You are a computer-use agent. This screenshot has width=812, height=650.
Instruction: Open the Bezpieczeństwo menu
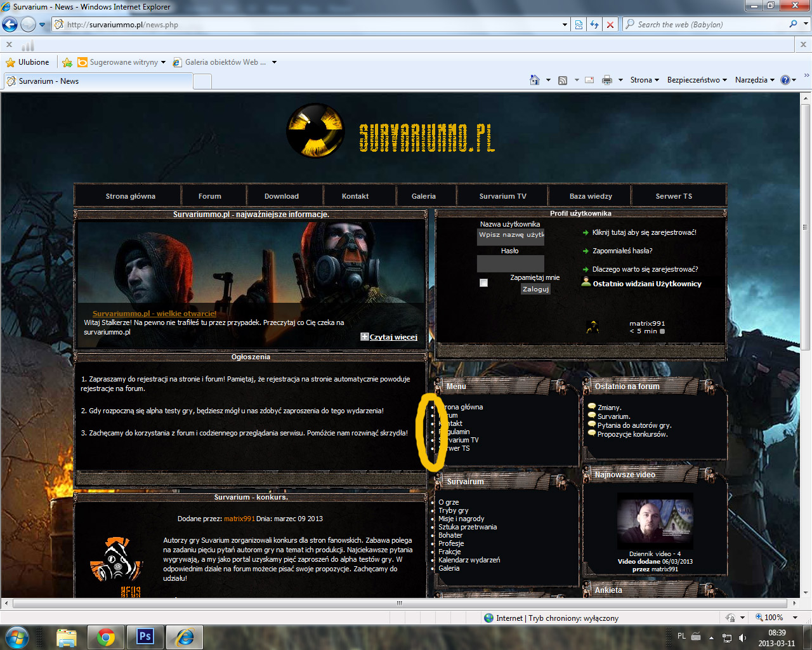point(697,80)
